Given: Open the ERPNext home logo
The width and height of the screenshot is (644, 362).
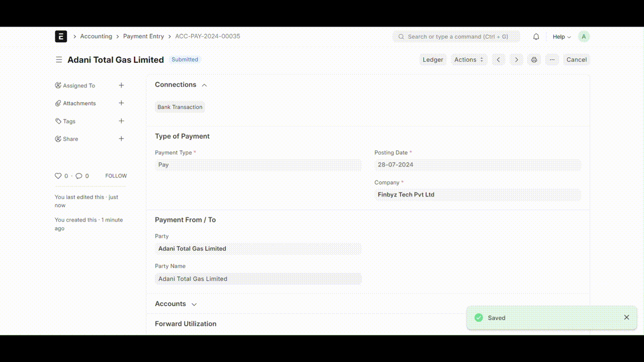Looking at the screenshot, I should (61, 36).
